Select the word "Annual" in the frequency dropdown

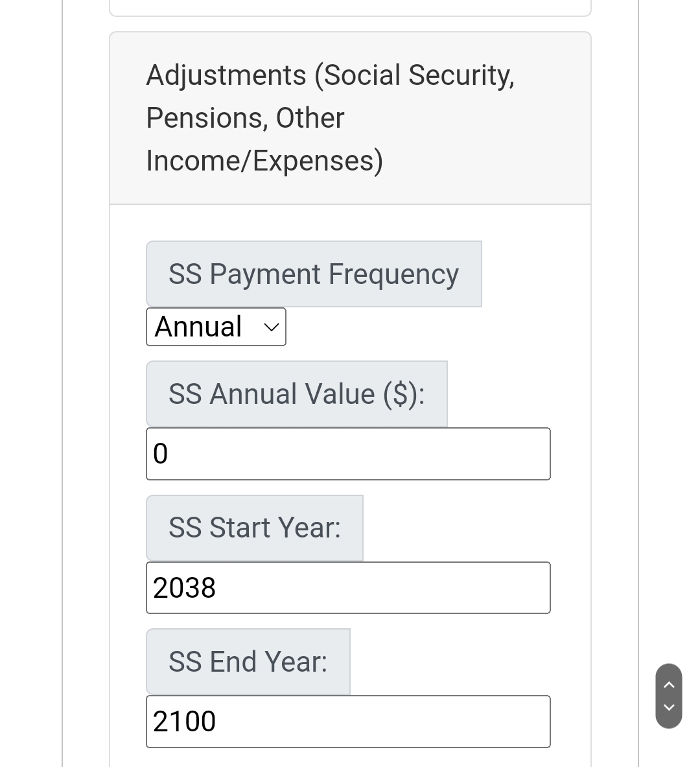(198, 327)
